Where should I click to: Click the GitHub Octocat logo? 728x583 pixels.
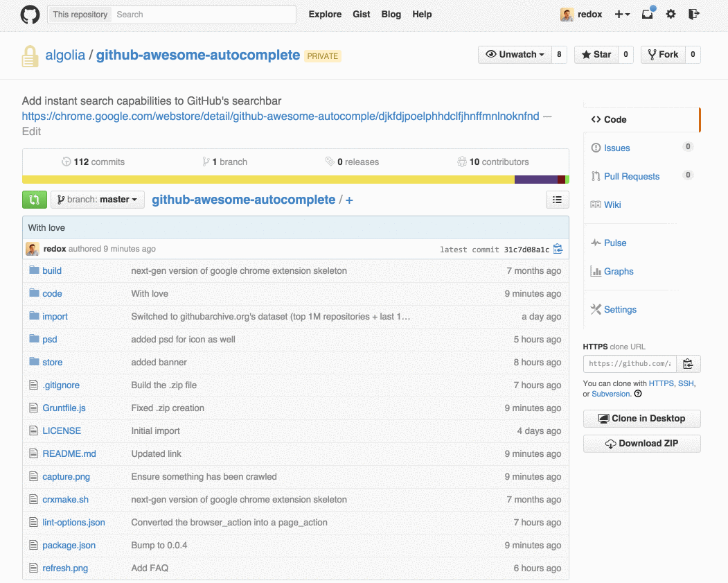(30, 15)
